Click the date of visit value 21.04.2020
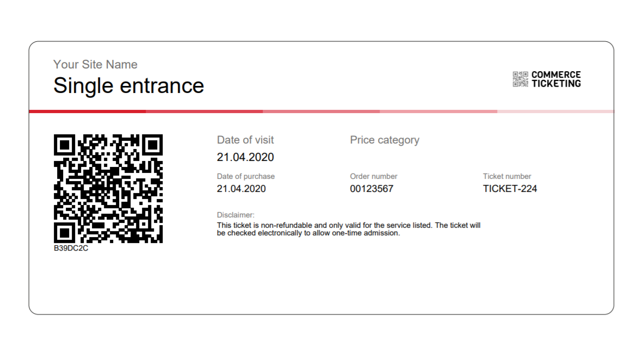This screenshot has height=349, width=644. click(x=245, y=157)
